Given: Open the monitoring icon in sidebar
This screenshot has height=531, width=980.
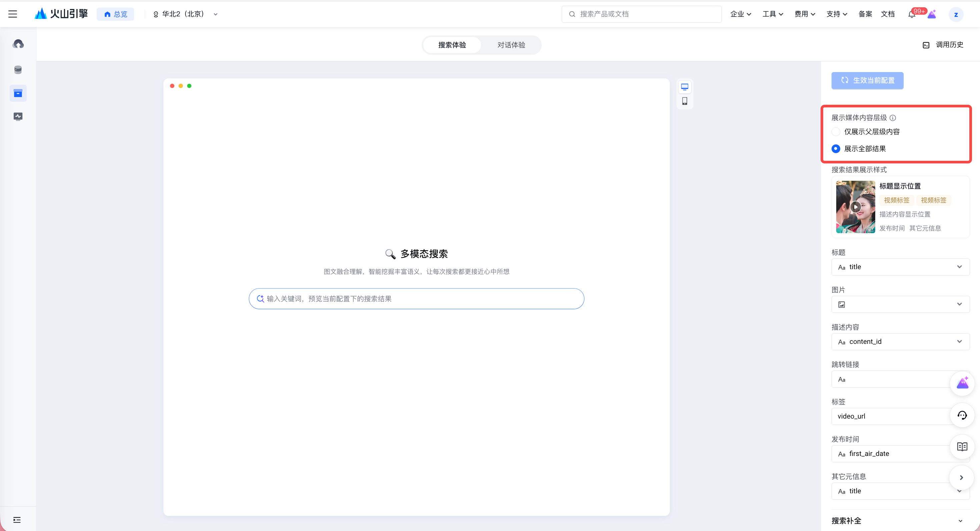Looking at the screenshot, I should [18, 116].
